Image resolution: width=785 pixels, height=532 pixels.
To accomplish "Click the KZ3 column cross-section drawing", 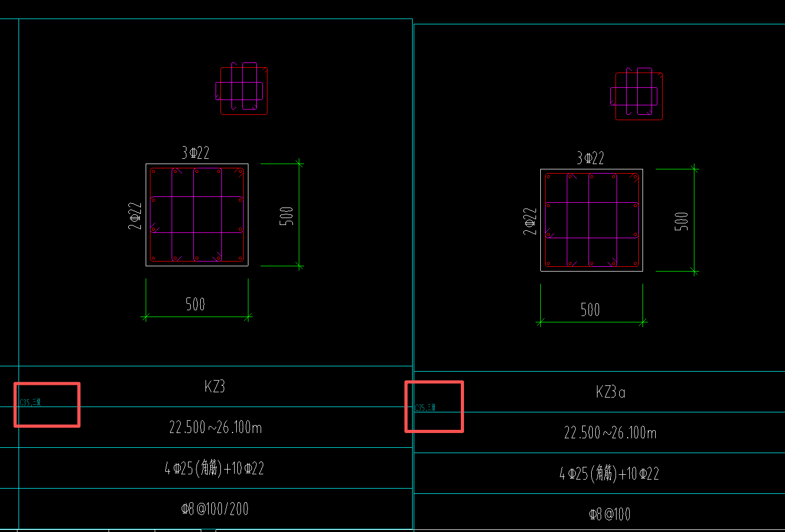I will click(x=197, y=215).
